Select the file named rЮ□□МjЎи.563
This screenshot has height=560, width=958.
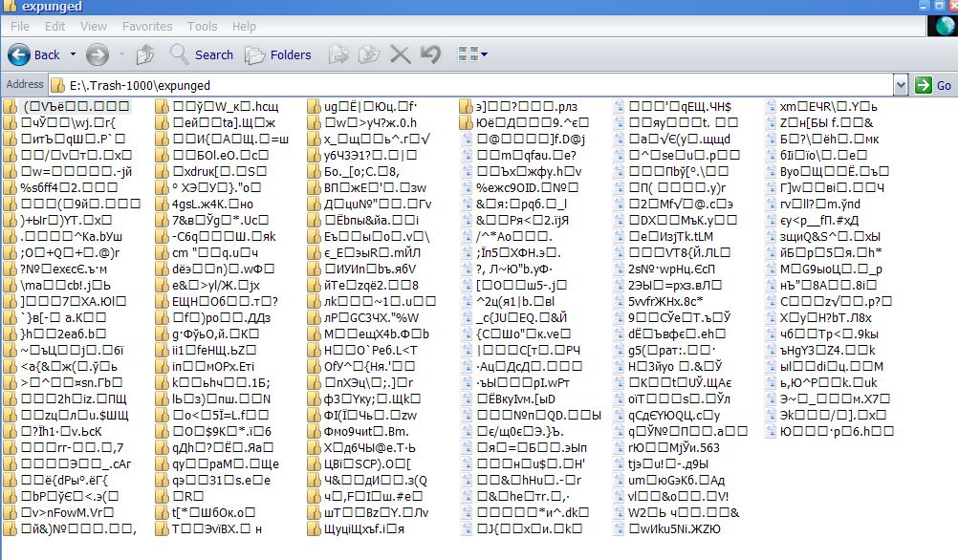tap(666, 447)
